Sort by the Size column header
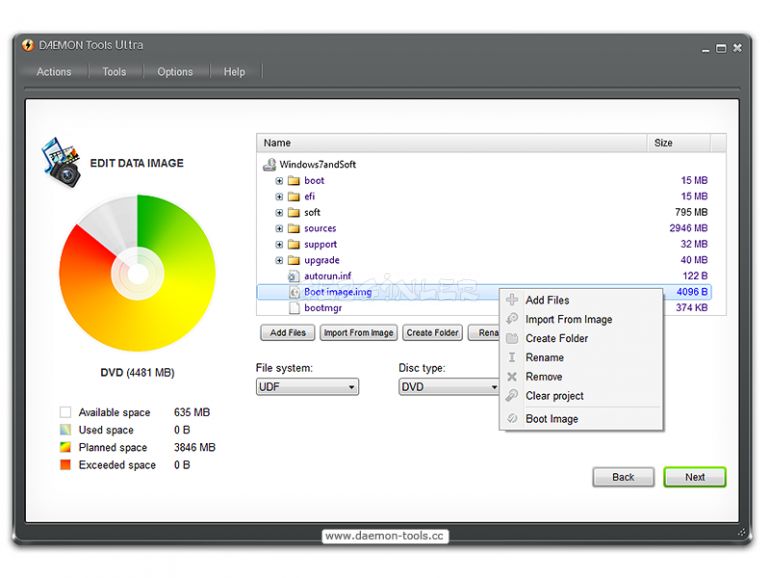The image size is (770, 578). pos(679,143)
